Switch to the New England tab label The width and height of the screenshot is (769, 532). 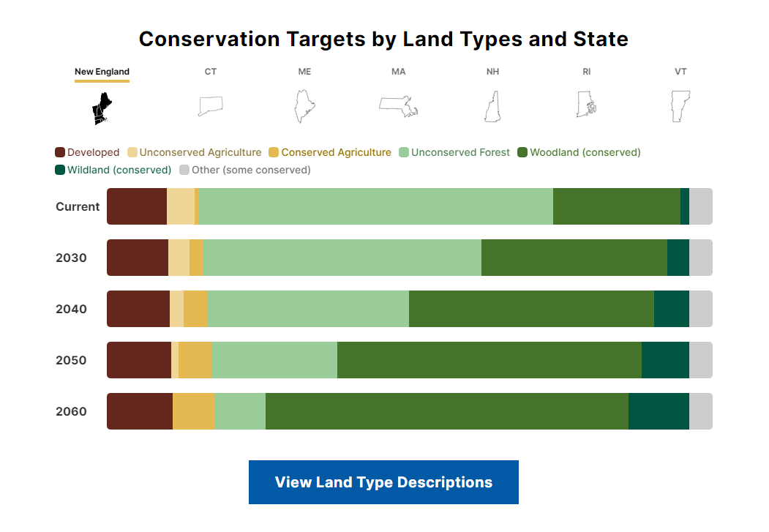click(x=102, y=72)
